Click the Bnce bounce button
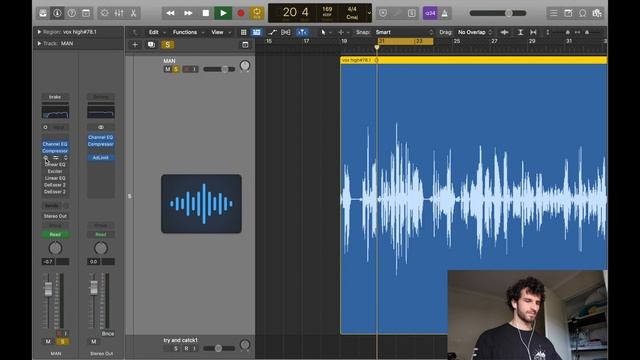Screen dimensions: 640x360 [x=108, y=333]
